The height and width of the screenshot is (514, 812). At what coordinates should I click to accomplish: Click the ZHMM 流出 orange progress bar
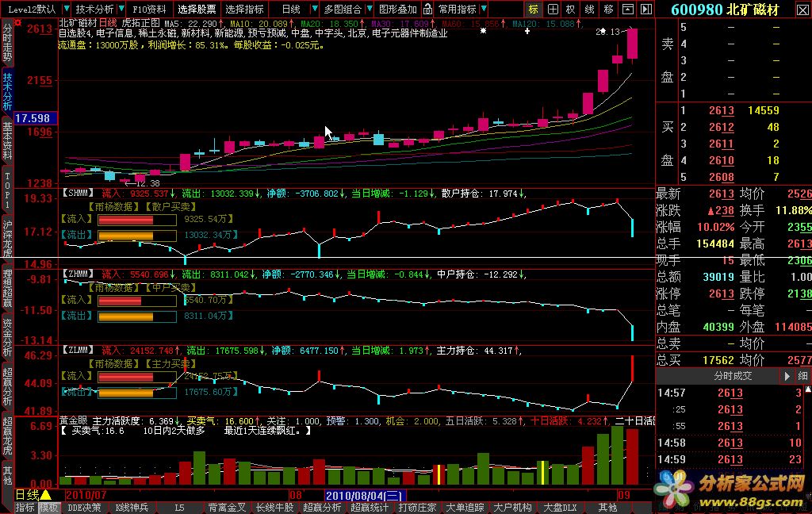pyautogui.click(x=125, y=316)
